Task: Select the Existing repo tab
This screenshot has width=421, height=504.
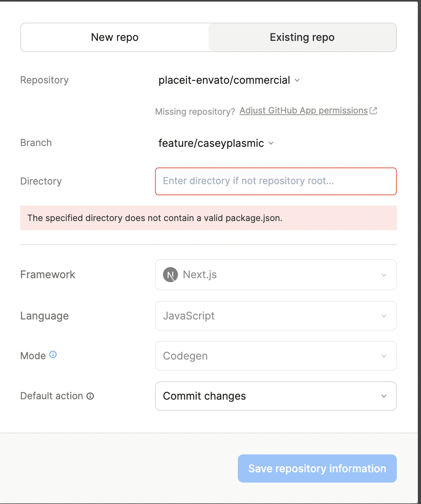Action: (302, 37)
